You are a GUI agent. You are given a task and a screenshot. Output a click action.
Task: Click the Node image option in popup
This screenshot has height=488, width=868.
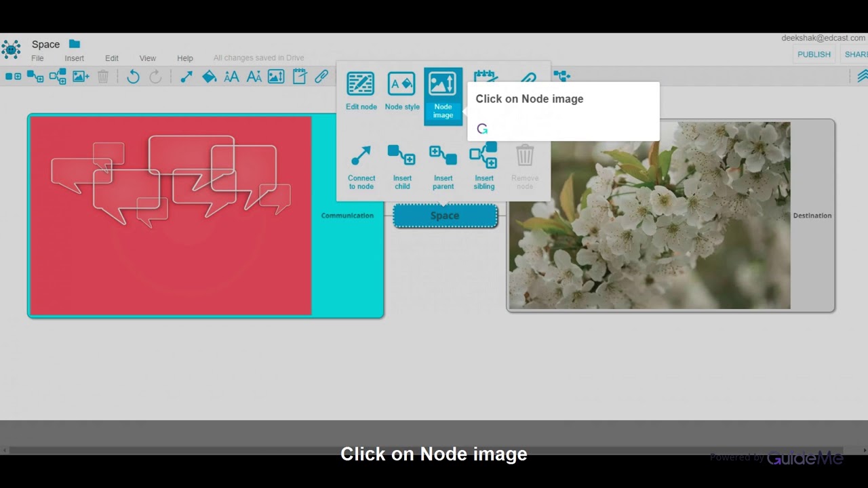click(x=443, y=96)
